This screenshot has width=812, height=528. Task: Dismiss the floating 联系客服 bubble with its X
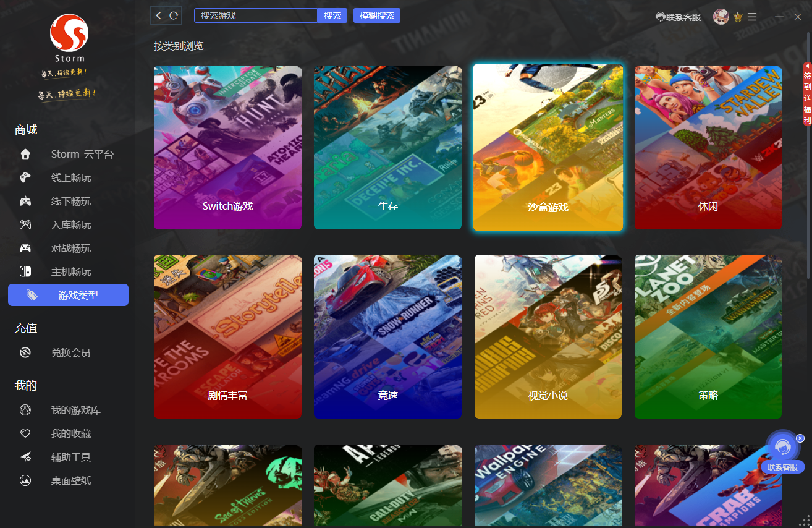point(800,438)
